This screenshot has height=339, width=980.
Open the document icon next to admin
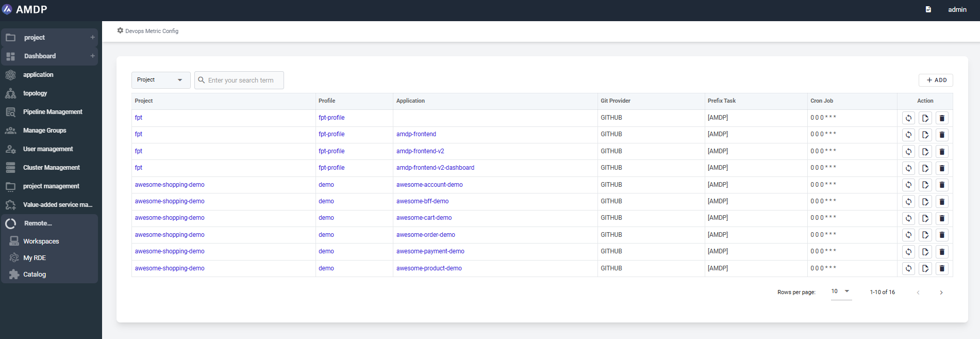pos(928,9)
